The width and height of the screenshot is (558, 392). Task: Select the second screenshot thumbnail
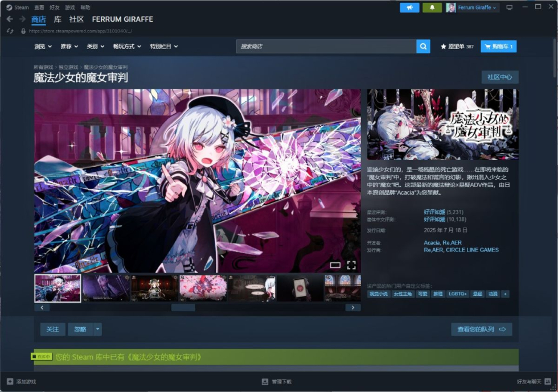[105, 288]
